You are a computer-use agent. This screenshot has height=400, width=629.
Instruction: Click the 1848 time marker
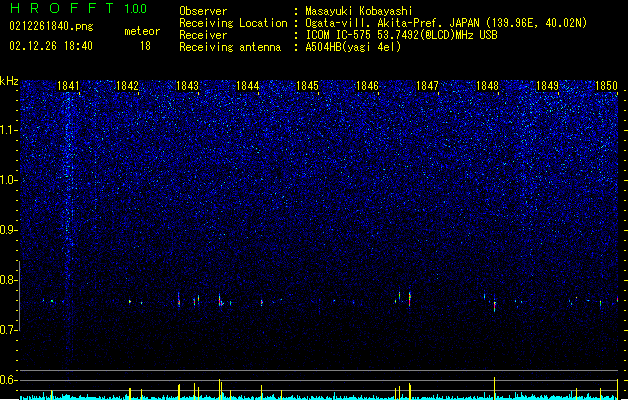(487, 86)
